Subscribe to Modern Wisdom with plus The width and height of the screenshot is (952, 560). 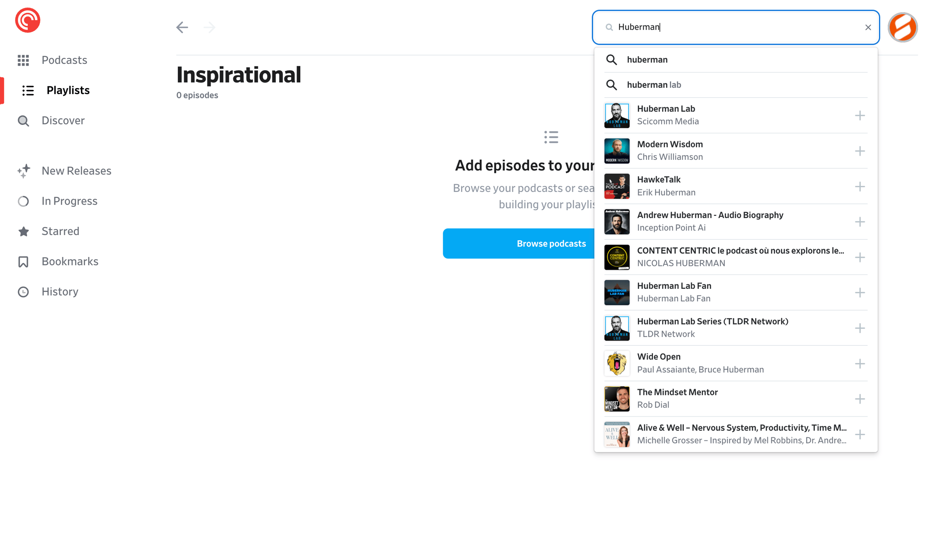tap(860, 151)
